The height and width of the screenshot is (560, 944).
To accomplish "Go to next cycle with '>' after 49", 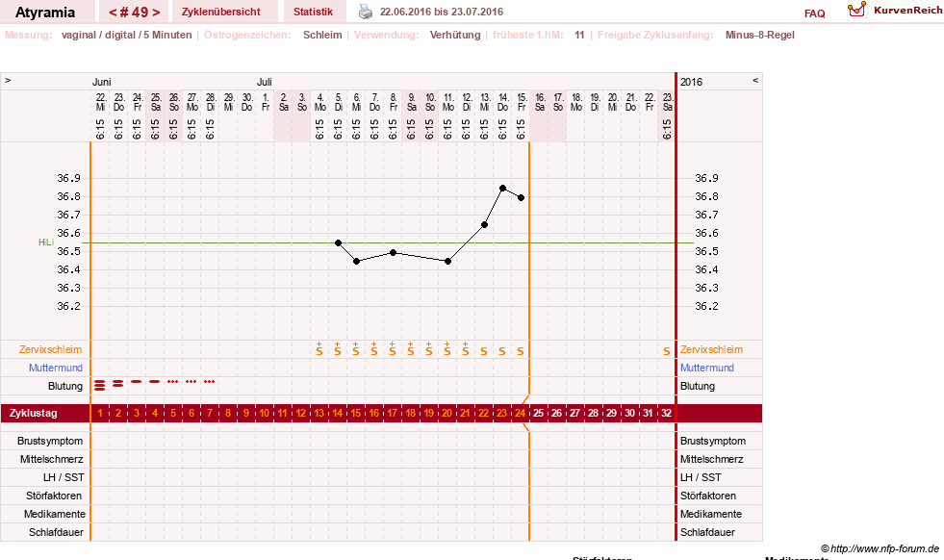I will pyautogui.click(x=156, y=13).
